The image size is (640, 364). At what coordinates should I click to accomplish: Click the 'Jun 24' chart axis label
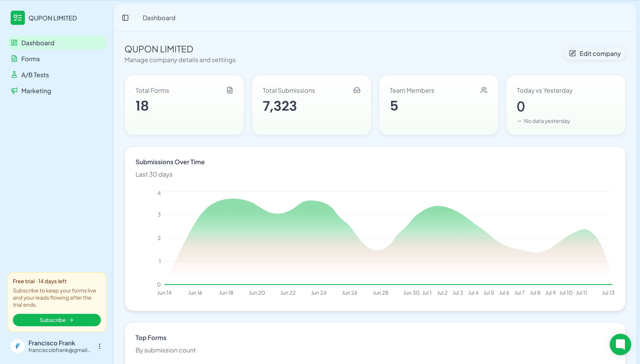(x=319, y=293)
